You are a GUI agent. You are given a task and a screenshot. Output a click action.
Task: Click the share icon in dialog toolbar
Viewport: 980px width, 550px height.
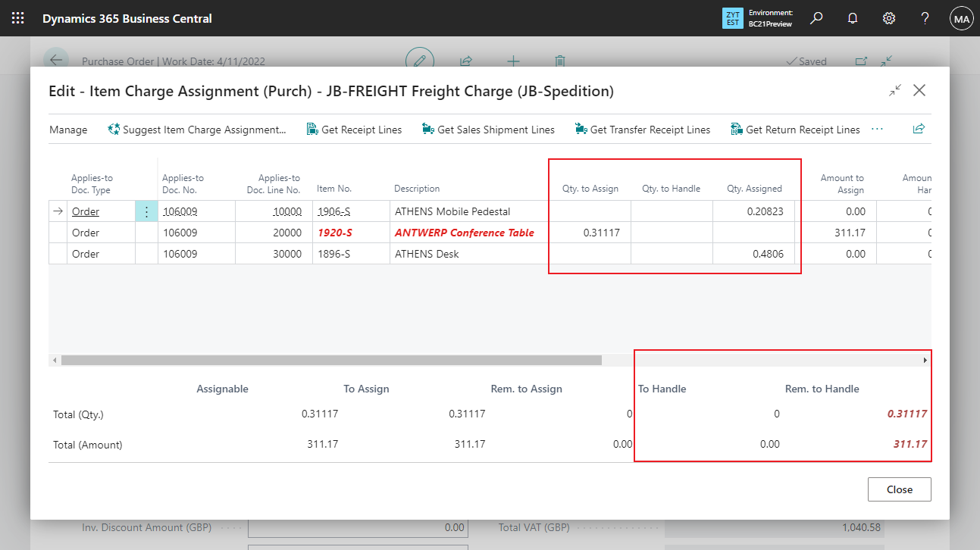point(919,130)
